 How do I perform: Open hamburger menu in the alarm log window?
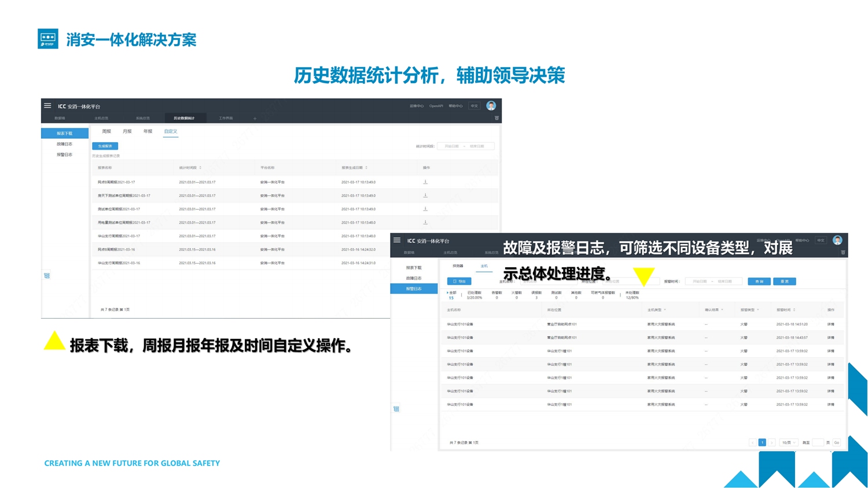[x=397, y=240]
